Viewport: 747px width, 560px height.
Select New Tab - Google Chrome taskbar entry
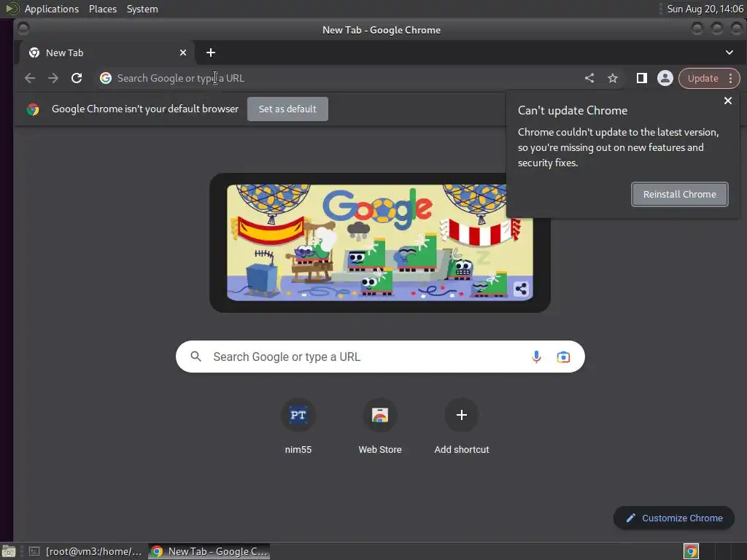pos(209,551)
